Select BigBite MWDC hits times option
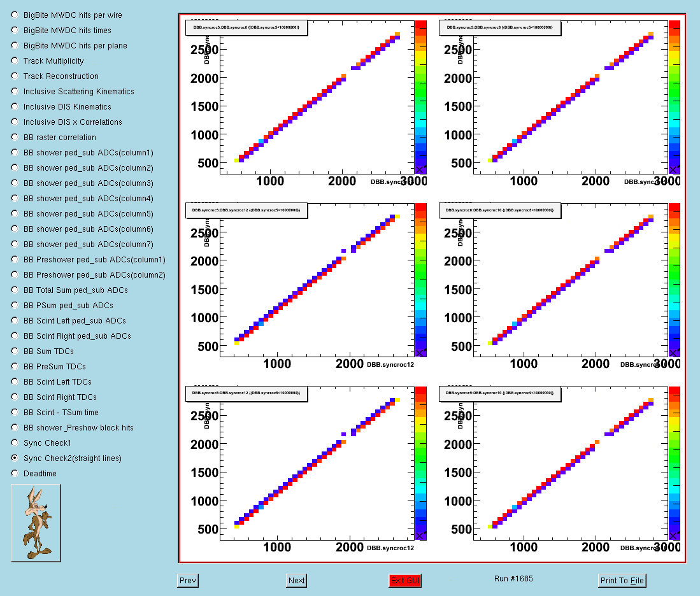The height and width of the screenshot is (596, 700). point(61,30)
